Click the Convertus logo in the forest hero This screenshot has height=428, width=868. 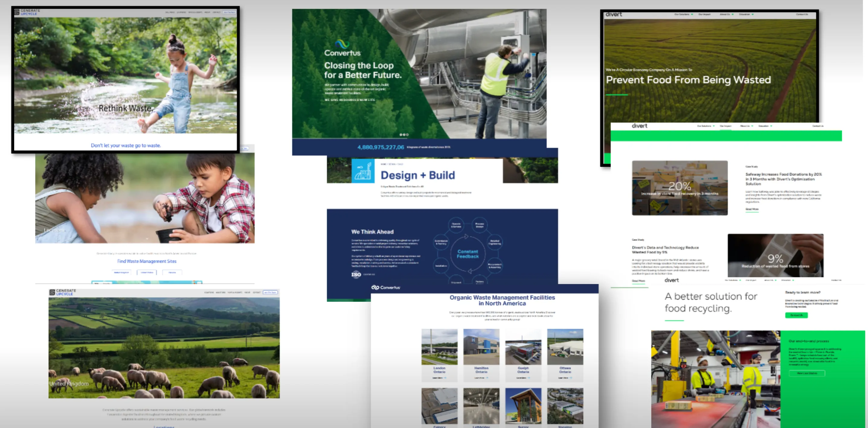(342, 48)
